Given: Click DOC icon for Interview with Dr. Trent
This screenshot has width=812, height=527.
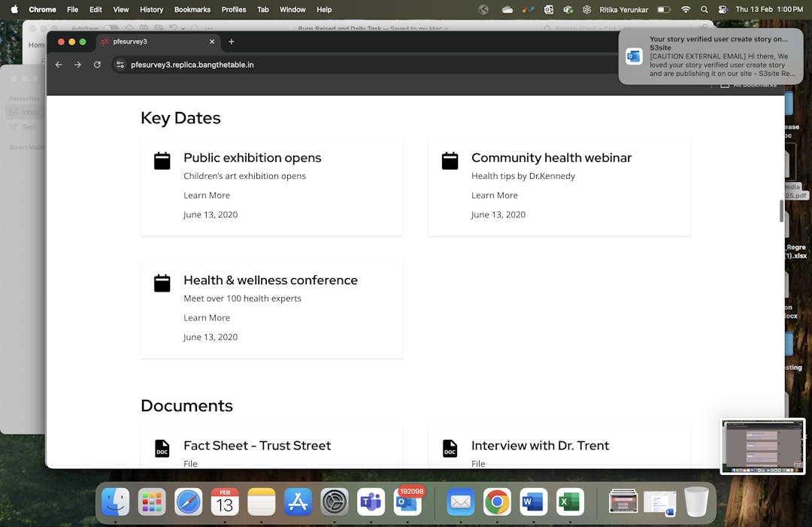Looking at the screenshot, I should (450, 449).
